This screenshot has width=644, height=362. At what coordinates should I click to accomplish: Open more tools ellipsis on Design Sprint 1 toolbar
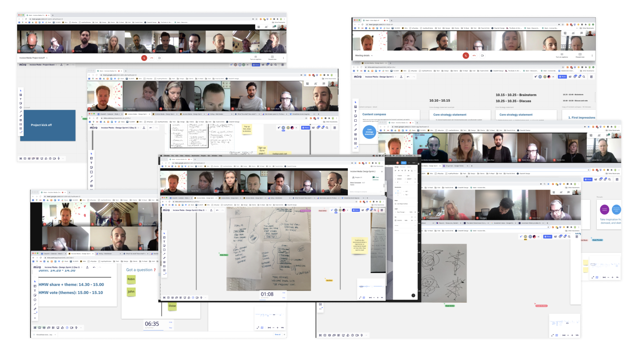356,148
